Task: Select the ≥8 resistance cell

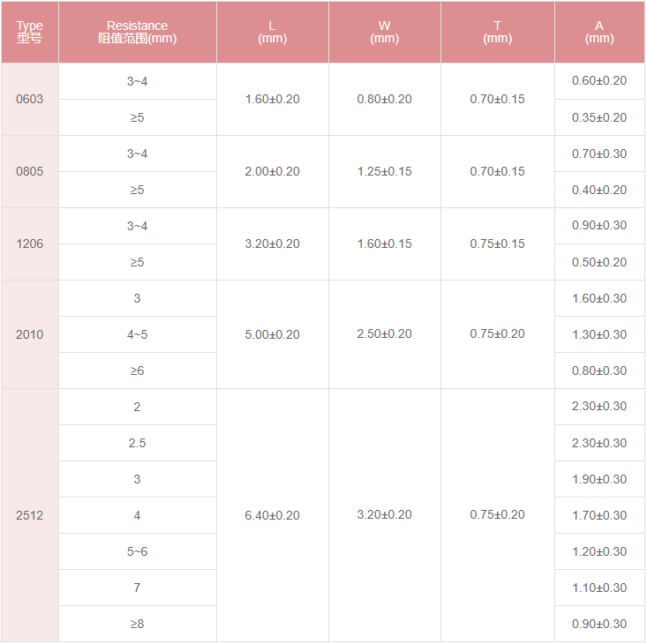Action: click(x=137, y=624)
